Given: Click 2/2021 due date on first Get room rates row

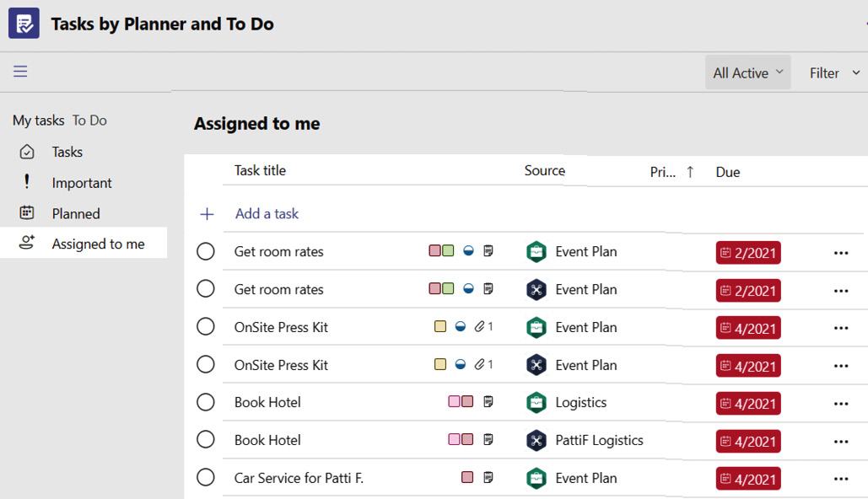Looking at the screenshot, I should (x=748, y=253).
